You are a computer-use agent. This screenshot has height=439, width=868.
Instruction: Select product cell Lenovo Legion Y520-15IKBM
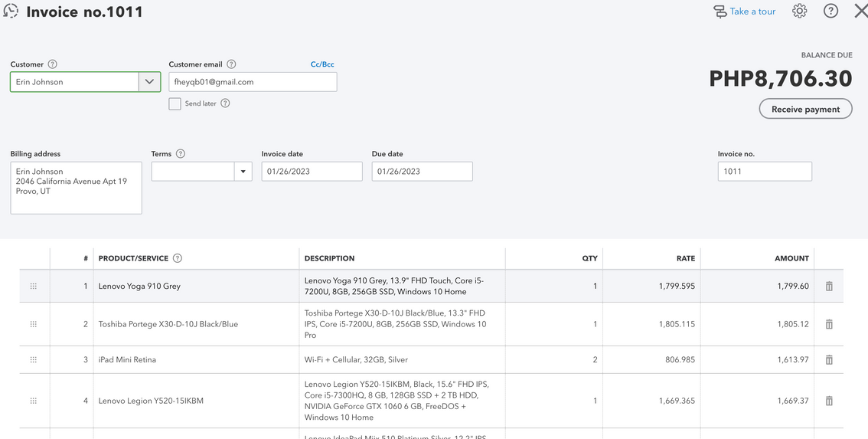(196, 401)
